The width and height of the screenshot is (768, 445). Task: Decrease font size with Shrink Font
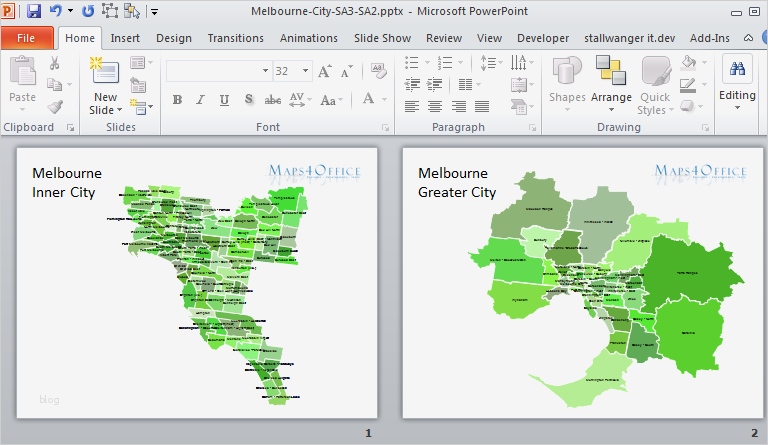pos(347,71)
